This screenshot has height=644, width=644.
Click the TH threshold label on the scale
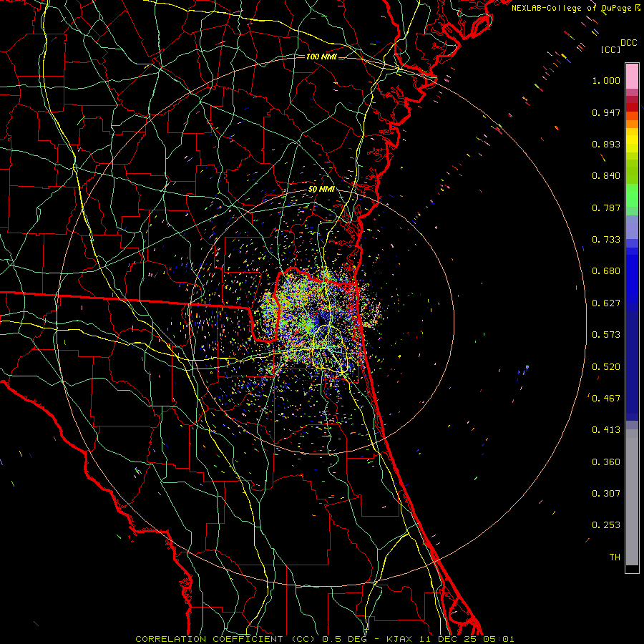tap(615, 557)
